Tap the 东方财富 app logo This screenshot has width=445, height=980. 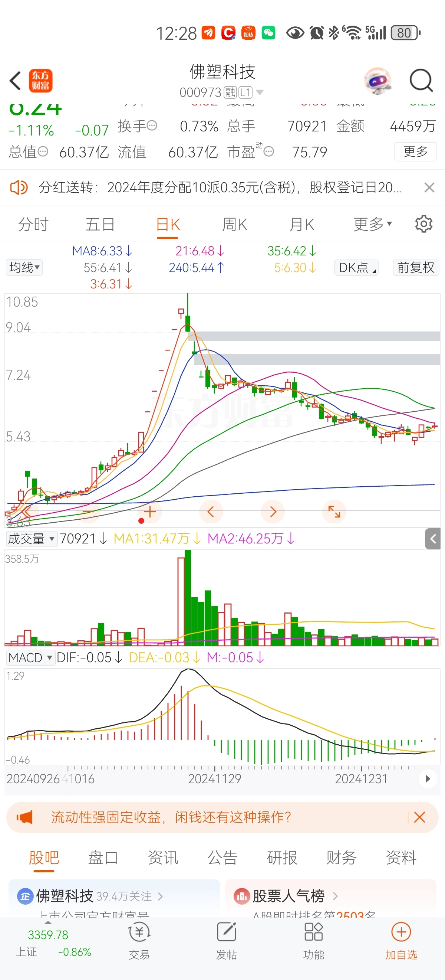41,81
